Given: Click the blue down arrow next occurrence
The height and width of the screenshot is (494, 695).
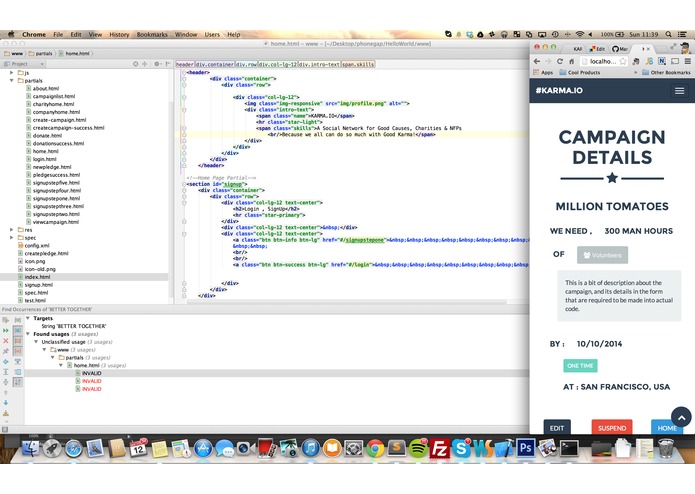Looking at the screenshot, I should (6, 403).
